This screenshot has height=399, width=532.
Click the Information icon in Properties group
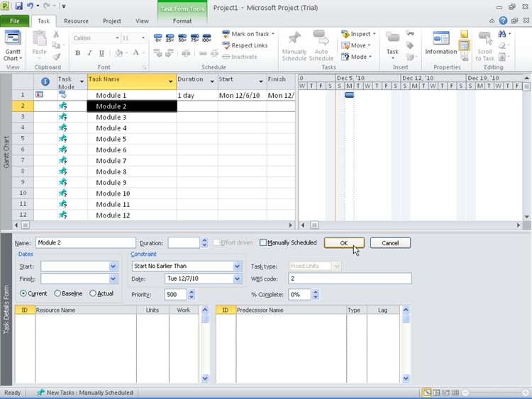[440, 43]
